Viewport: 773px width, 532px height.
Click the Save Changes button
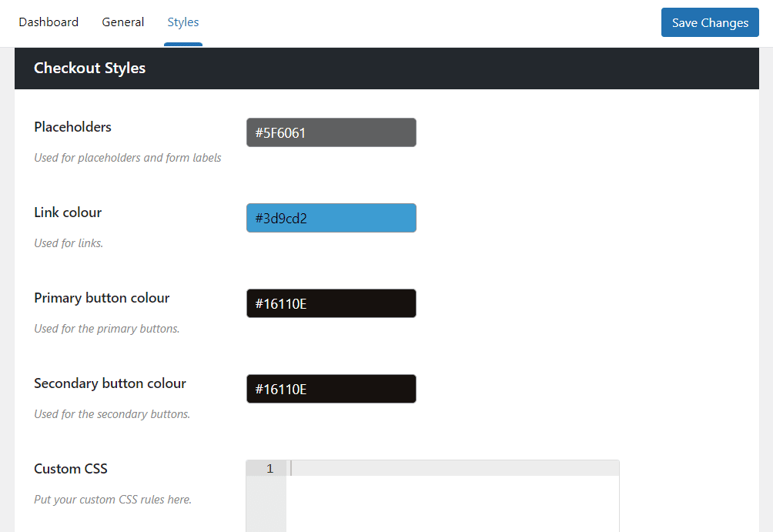click(x=709, y=22)
